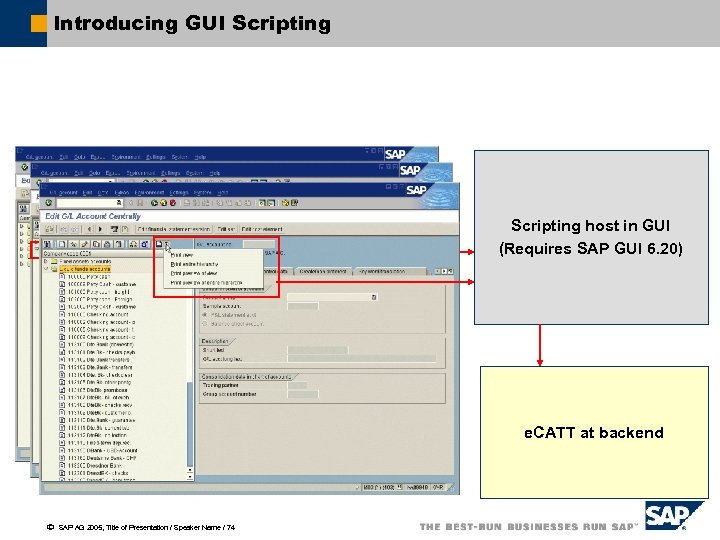The image size is (720, 540).
Task: Select Balance sheet account radio button
Action: tap(205, 324)
